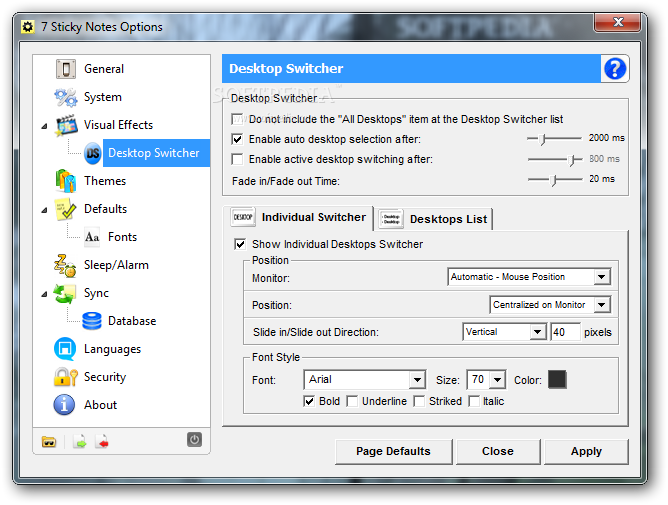This screenshot has width=668, height=505.
Task: Click the Languages speech bubble icon
Action: (65, 349)
